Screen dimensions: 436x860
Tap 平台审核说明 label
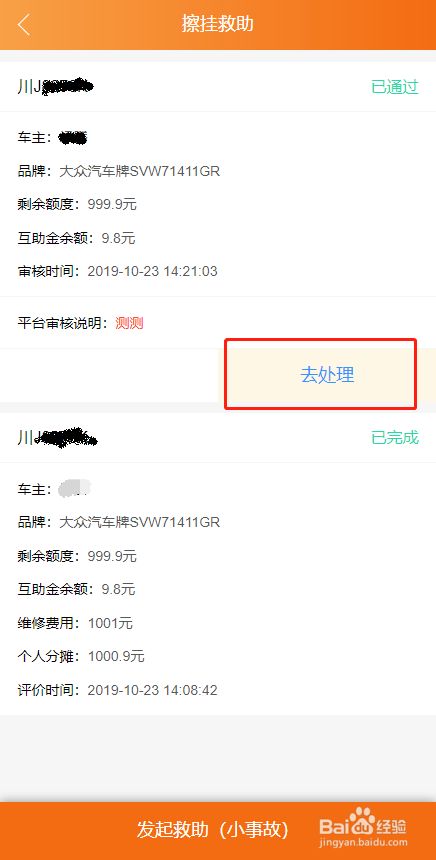pos(60,323)
